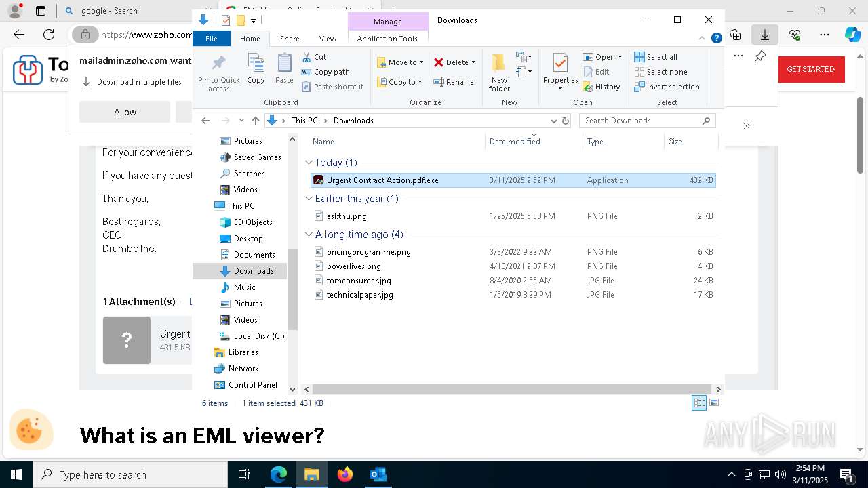Collapse the Today (1) group
This screenshot has width=868, height=488.
click(309, 163)
